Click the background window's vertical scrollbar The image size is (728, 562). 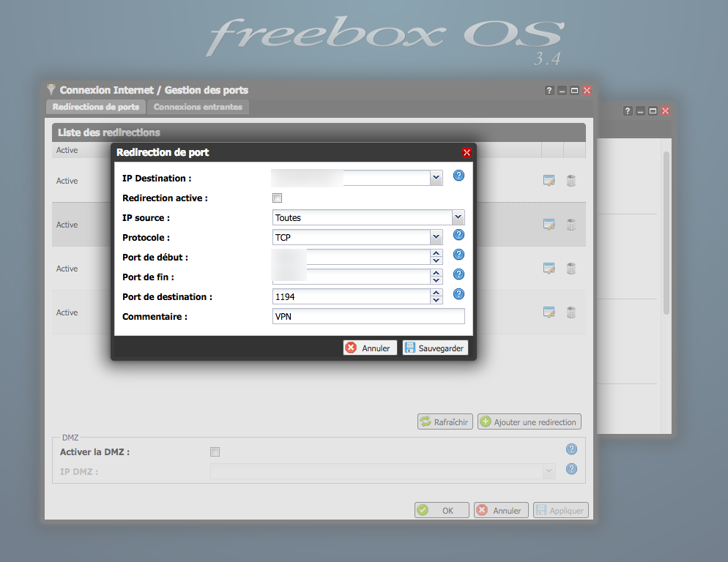(x=666, y=234)
